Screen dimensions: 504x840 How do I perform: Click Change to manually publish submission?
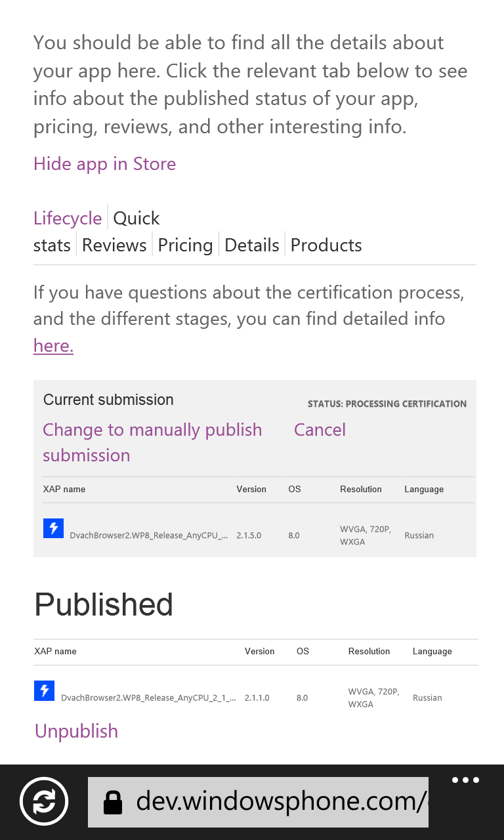(152, 442)
